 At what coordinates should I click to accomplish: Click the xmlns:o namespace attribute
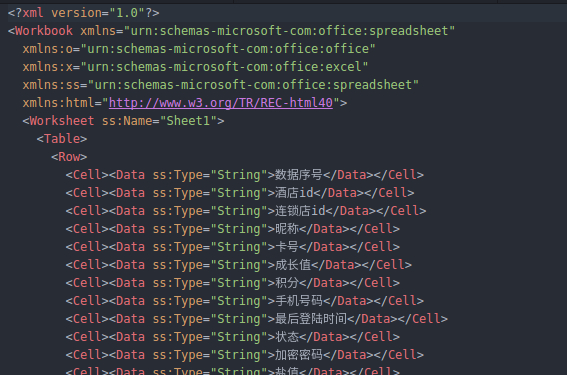pos(199,49)
